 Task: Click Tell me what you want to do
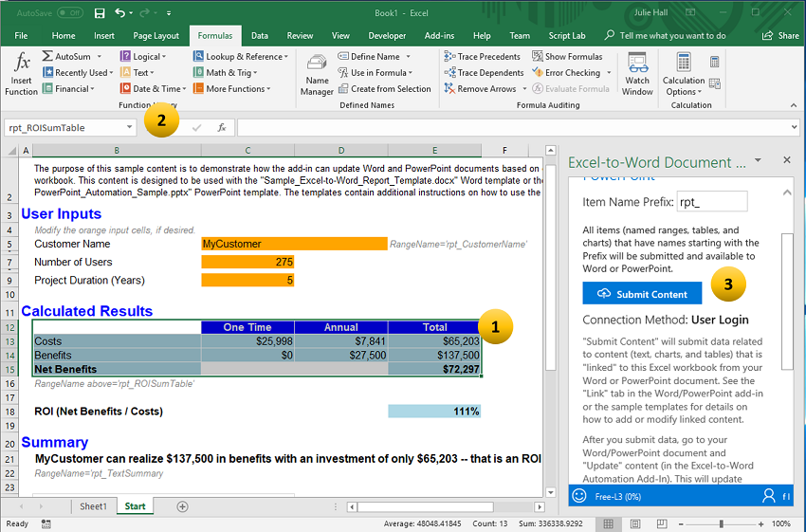(x=666, y=35)
